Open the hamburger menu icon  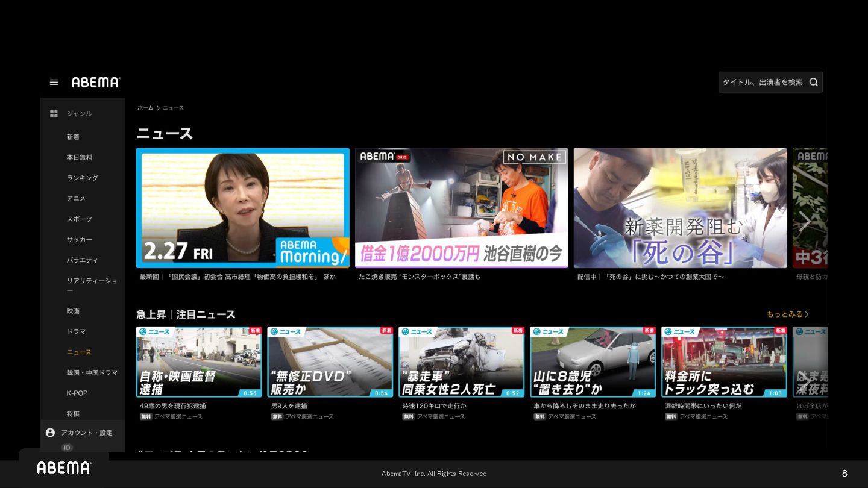(x=54, y=82)
